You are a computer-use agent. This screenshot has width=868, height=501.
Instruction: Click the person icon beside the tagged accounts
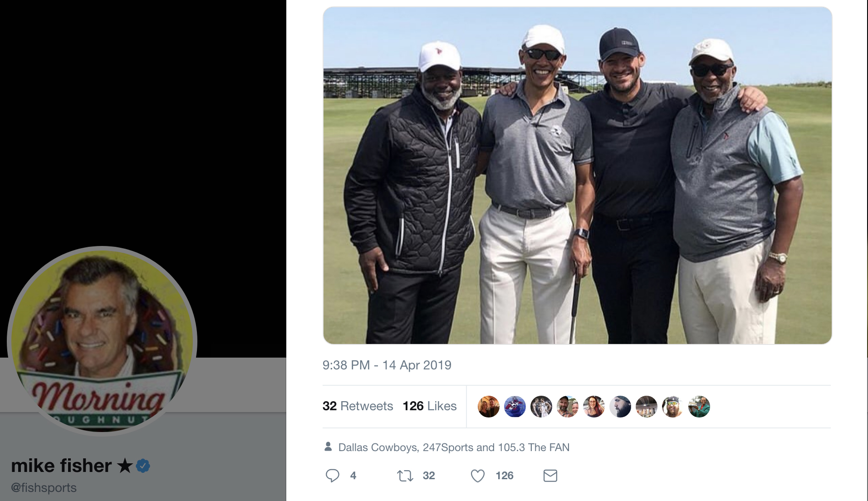coord(328,447)
